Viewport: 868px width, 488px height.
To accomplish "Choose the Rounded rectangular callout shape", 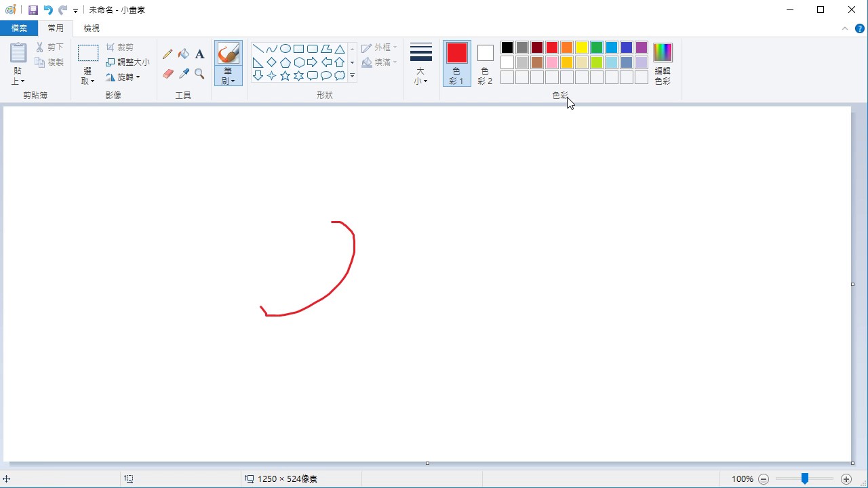I will tap(313, 76).
